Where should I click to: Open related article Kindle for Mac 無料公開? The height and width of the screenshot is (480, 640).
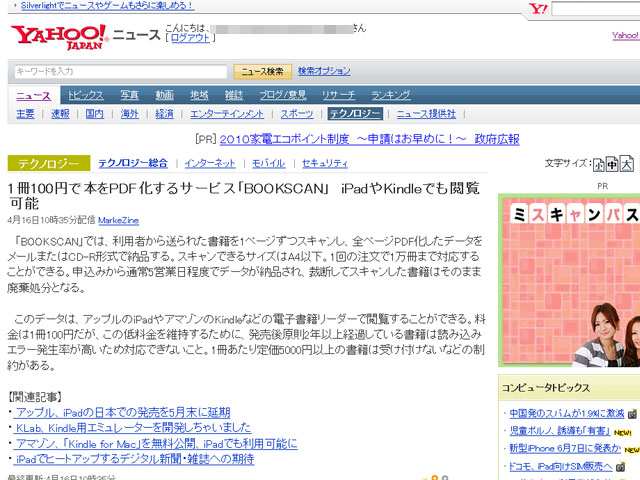[156, 444]
